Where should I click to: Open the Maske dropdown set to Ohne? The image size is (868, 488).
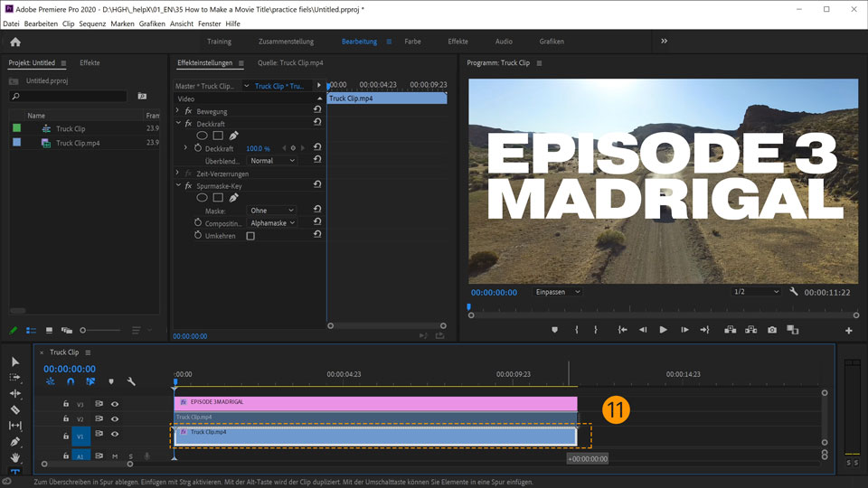point(272,211)
